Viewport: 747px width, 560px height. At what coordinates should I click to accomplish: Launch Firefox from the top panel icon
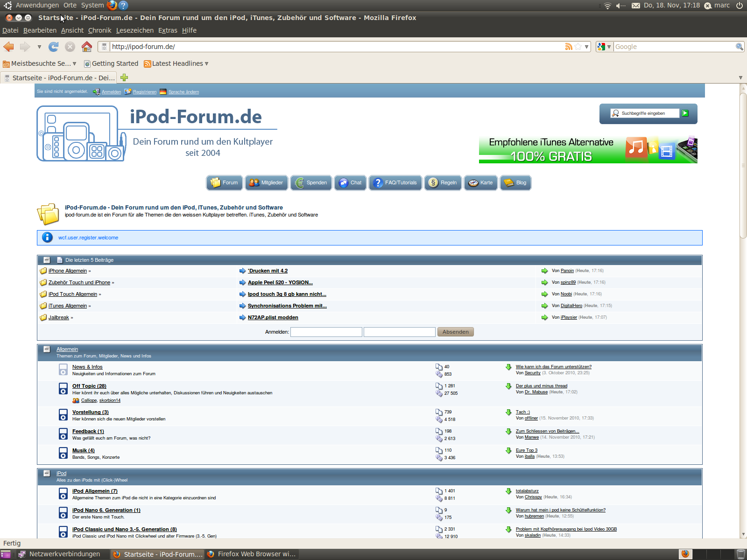click(x=112, y=6)
